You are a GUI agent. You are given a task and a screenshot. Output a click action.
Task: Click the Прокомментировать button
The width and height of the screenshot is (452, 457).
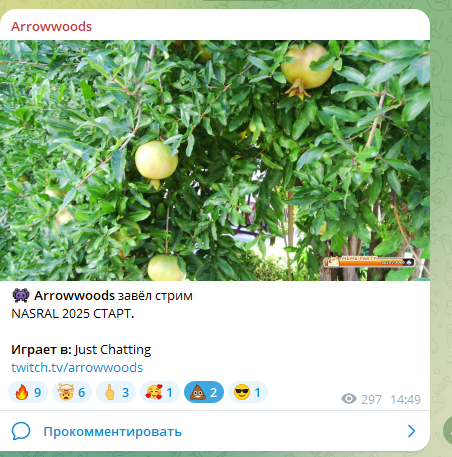click(113, 431)
